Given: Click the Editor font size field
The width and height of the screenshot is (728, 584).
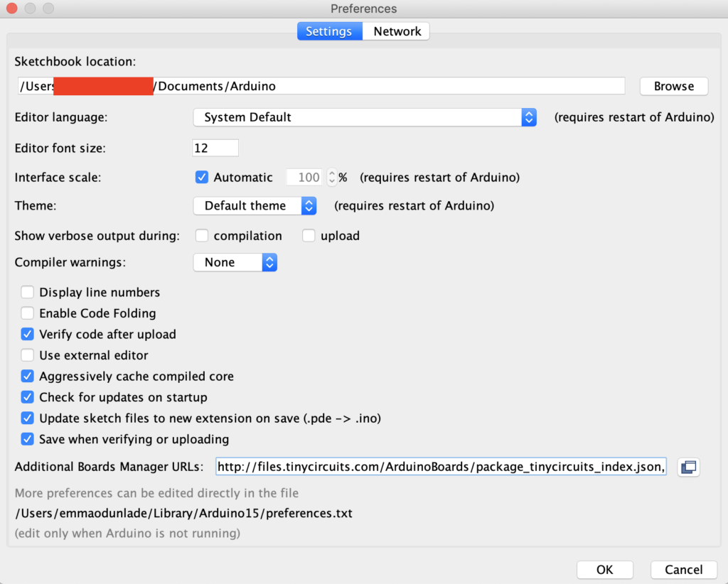Looking at the screenshot, I should (x=215, y=148).
